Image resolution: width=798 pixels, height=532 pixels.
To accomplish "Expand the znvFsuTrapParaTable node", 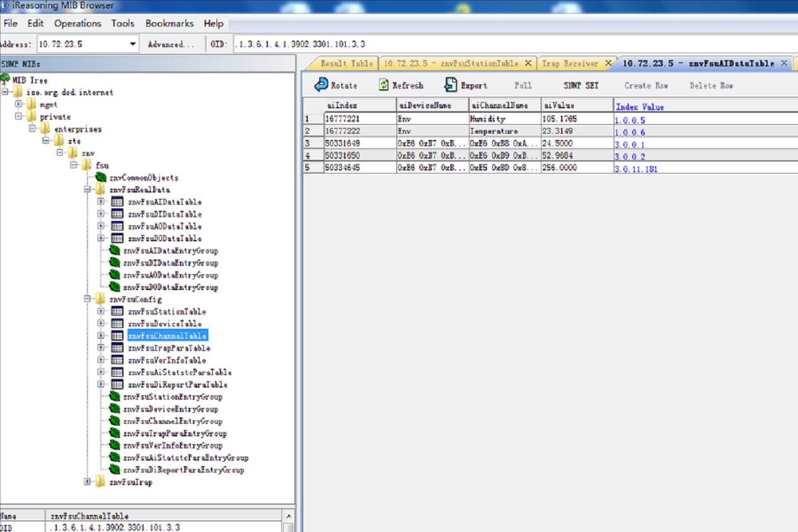I will click(x=101, y=348).
